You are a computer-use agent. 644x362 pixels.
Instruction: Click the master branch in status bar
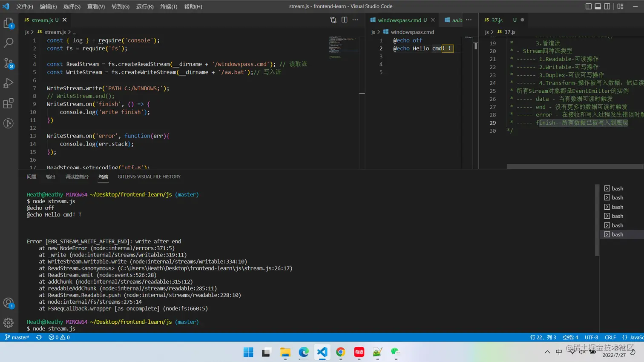click(17, 337)
